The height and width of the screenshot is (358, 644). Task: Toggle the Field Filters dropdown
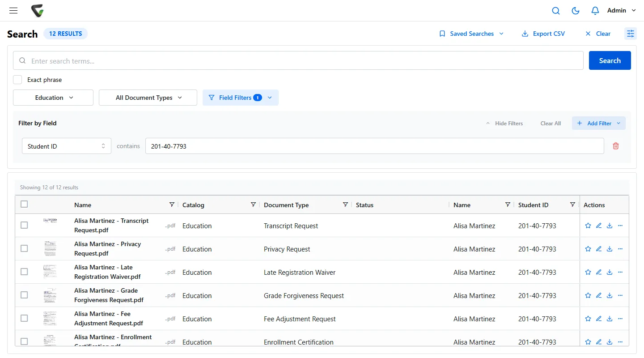(x=241, y=98)
